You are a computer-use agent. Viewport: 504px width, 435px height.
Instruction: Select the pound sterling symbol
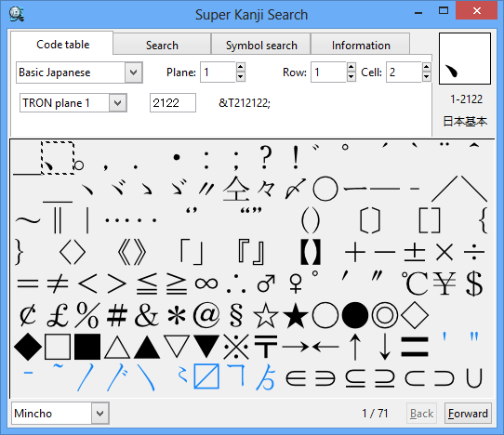coord(58,315)
